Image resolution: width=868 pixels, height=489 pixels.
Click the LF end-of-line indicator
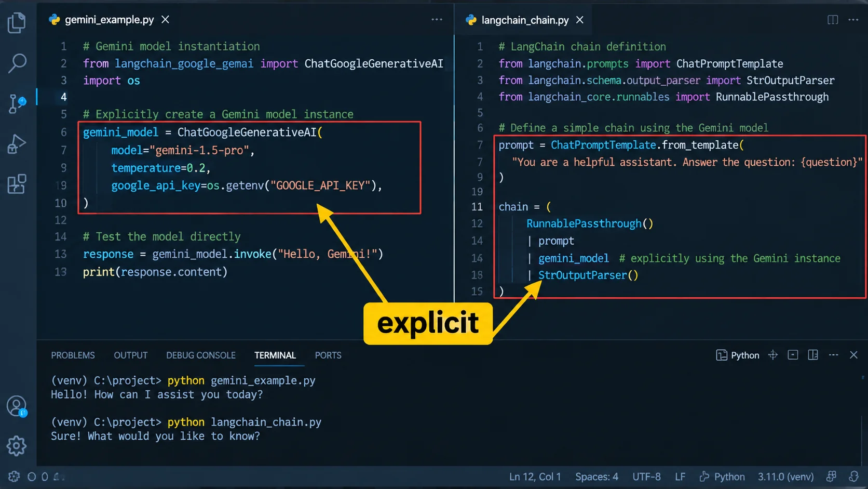coord(680,477)
